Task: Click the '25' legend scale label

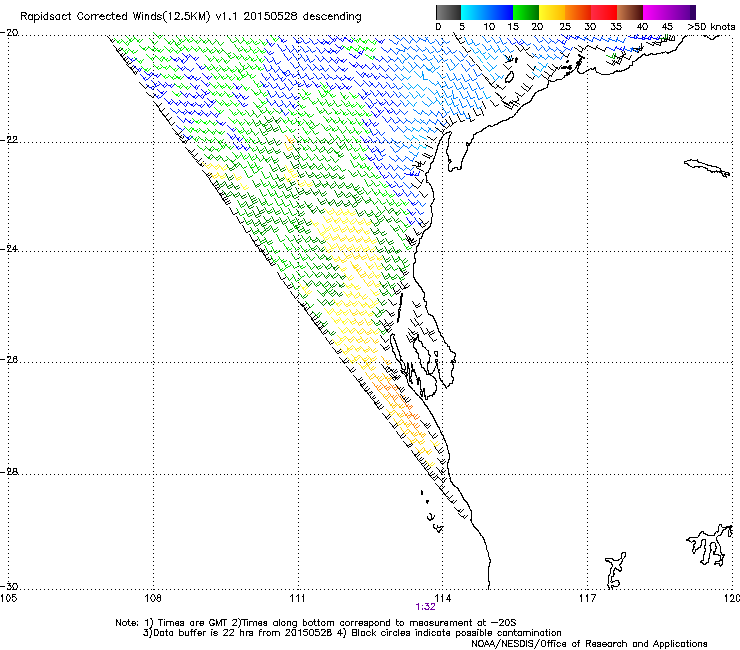Action: click(565, 27)
